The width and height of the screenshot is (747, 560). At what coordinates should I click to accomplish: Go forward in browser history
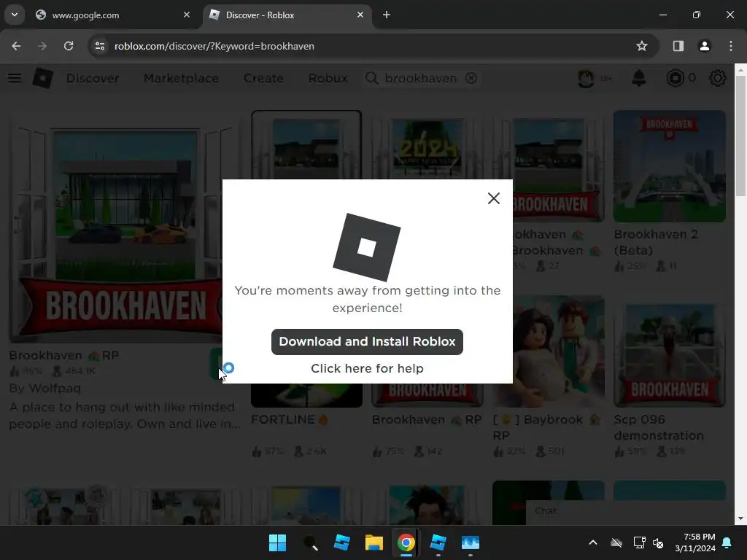pos(42,46)
